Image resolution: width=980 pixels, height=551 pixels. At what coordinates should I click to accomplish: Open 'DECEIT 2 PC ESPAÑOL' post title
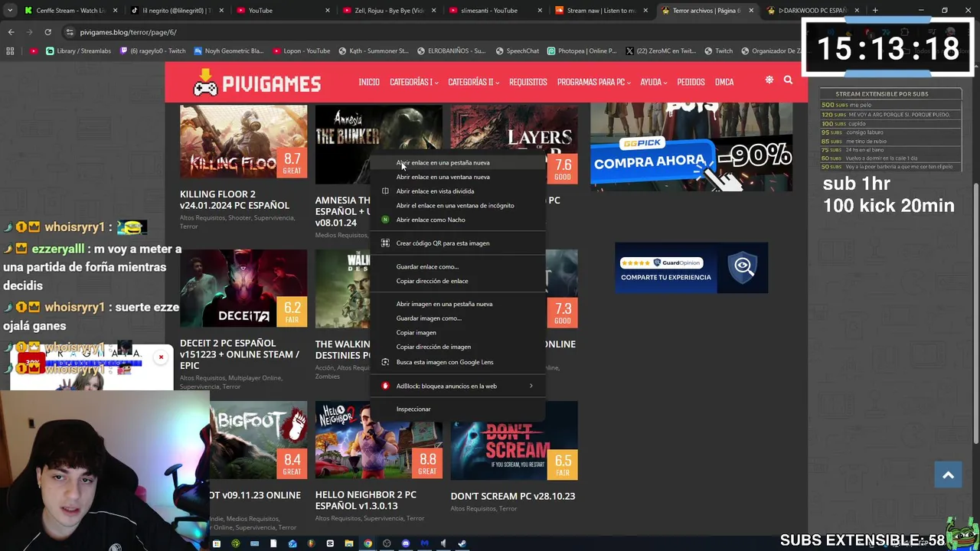[240, 354]
